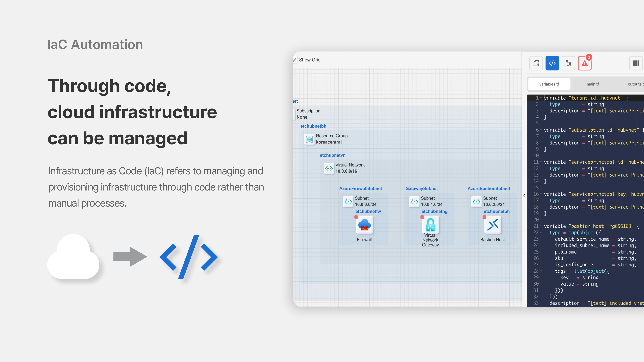This screenshot has width=644, height=362.
Task: Select the Virtual Network 10.0.0.0/16 icon
Action: coord(329,168)
